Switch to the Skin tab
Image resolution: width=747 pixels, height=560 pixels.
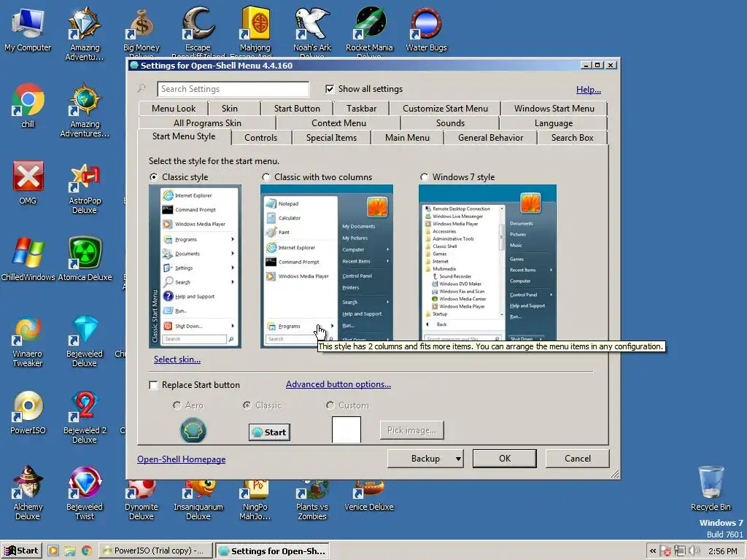230,109
